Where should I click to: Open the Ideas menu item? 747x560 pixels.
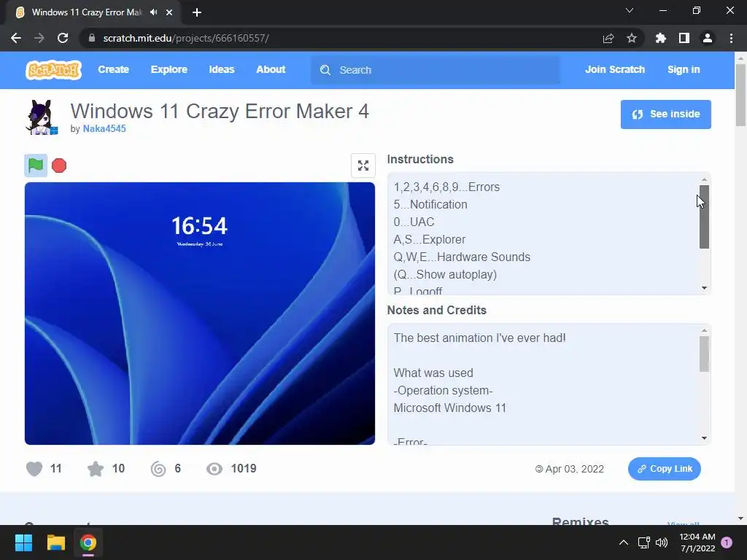[222, 69]
